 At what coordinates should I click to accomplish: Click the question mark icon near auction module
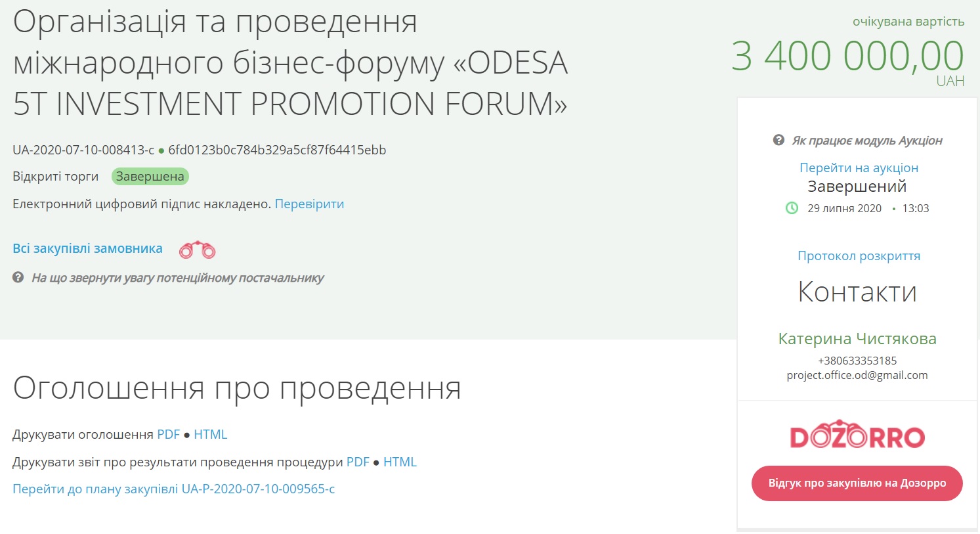coord(778,140)
